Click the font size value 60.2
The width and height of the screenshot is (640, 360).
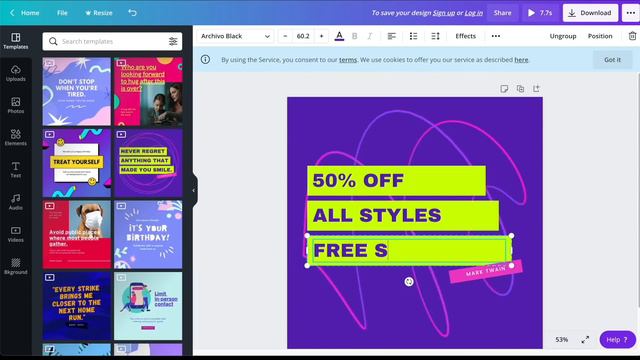click(303, 36)
